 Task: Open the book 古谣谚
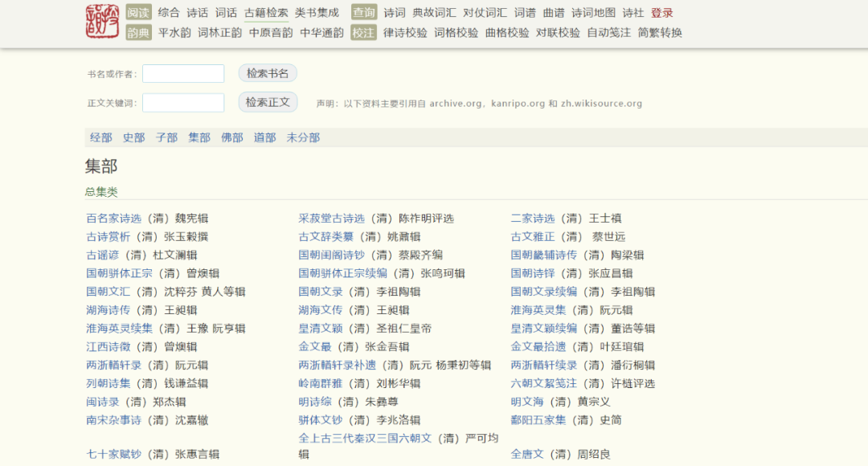point(103,255)
